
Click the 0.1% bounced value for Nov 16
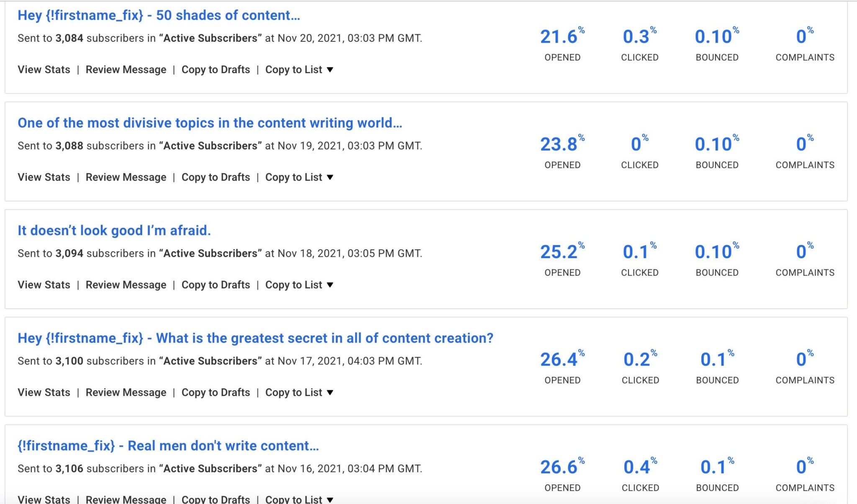click(717, 466)
